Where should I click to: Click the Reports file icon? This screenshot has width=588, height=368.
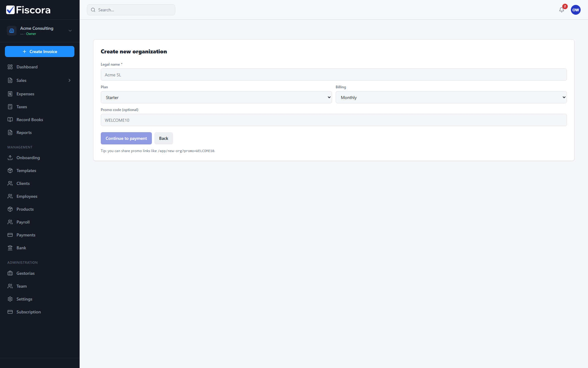(x=10, y=132)
